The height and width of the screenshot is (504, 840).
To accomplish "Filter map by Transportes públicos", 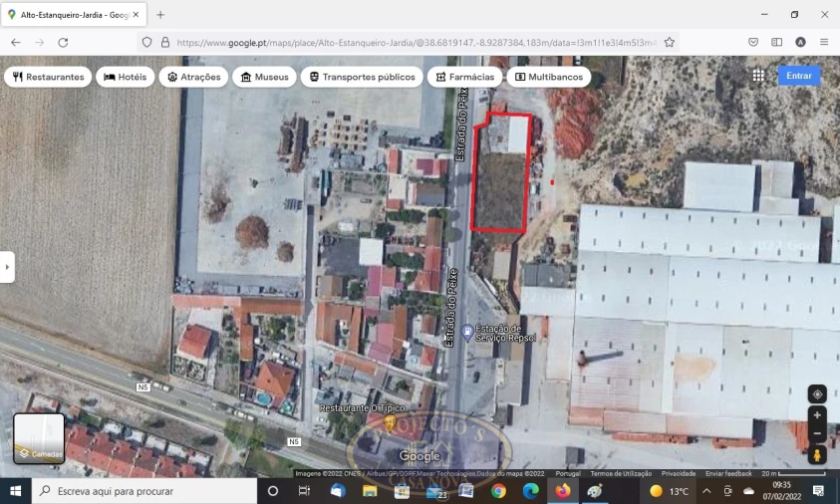I will [x=361, y=77].
